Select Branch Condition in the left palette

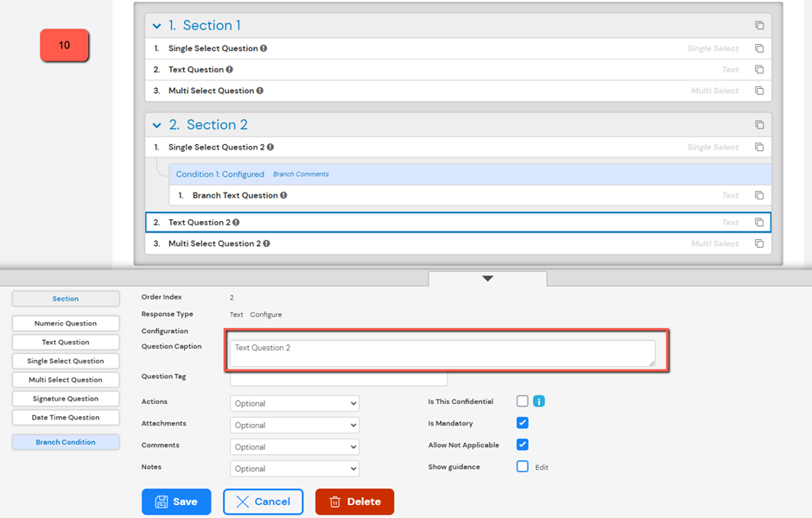pyautogui.click(x=66, y=442)
